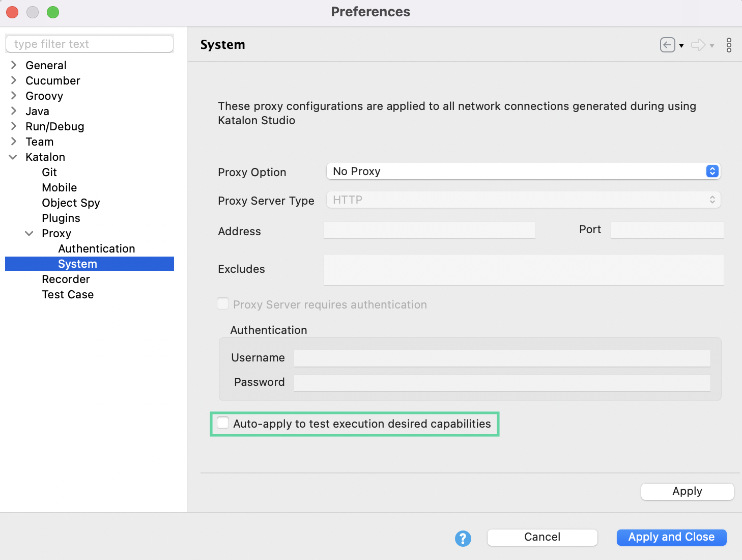Image resolution: width=742 pixels, height=560 pixels.
Task: Click the help question mark icon
Action: tap(463, 538)
